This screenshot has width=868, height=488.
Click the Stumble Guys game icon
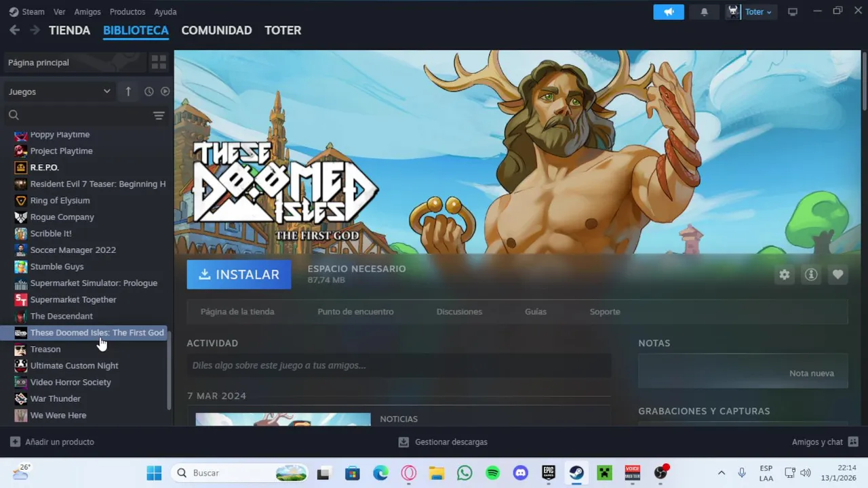point(21,266)
